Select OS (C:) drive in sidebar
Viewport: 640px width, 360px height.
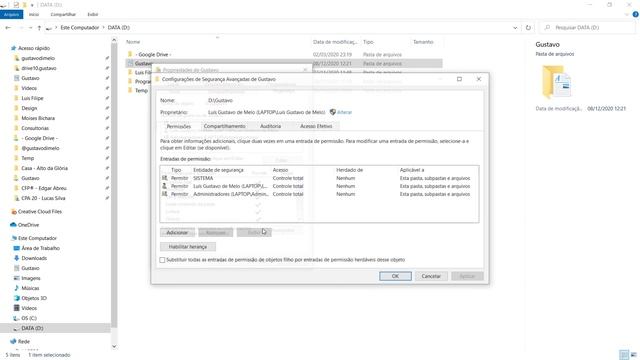pos(25,318)
